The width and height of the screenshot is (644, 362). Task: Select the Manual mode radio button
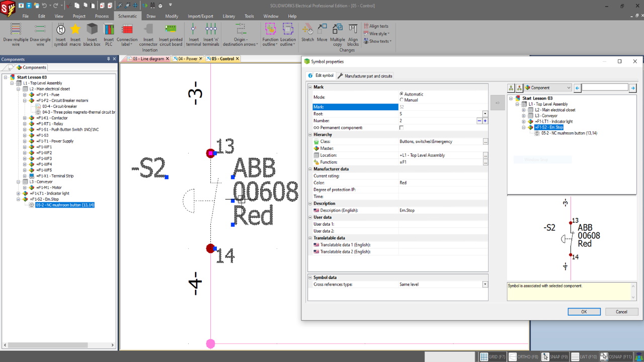click(401, 100)
